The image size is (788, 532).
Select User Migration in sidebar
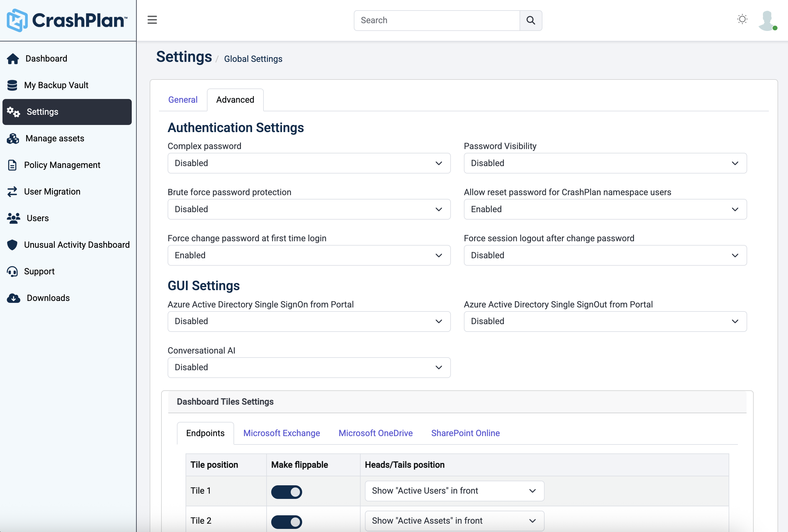click(52, 191)
